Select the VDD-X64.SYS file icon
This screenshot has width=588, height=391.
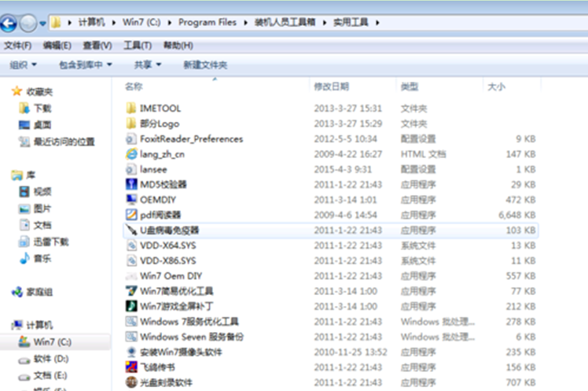tap(130, 245)
